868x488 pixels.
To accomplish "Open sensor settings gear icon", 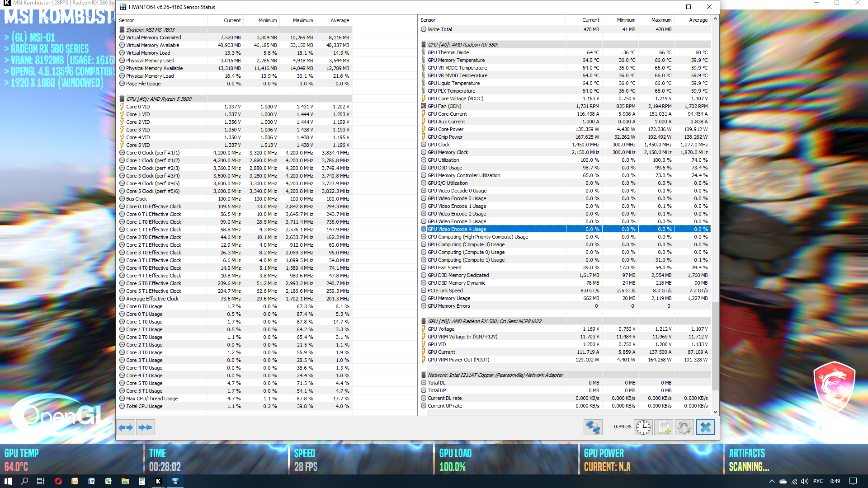I will 684,427.
